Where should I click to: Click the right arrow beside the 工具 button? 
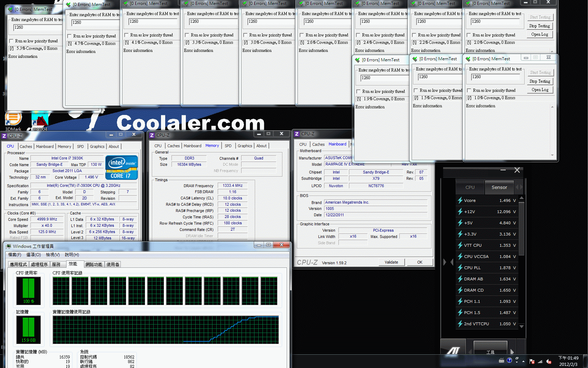[512, 352]
